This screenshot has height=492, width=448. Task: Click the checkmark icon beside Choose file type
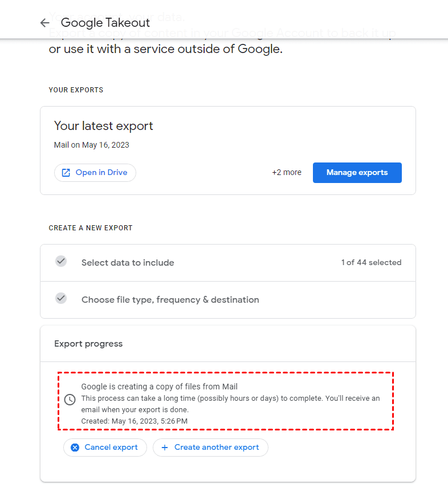click(x=61, y=298)
